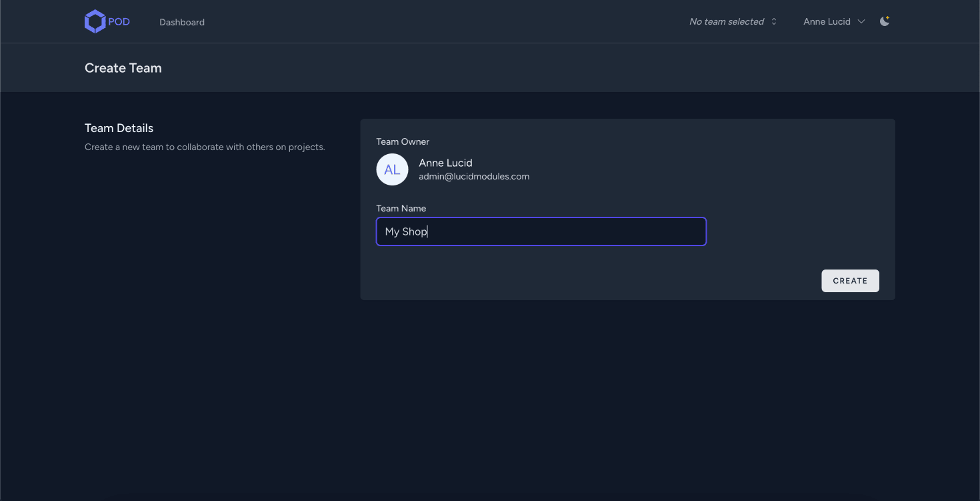The height and width of the screenshot is (501, 980).
Task: Click the hexagon brand mark in the navbar
Action: click(x=95, y=21)
